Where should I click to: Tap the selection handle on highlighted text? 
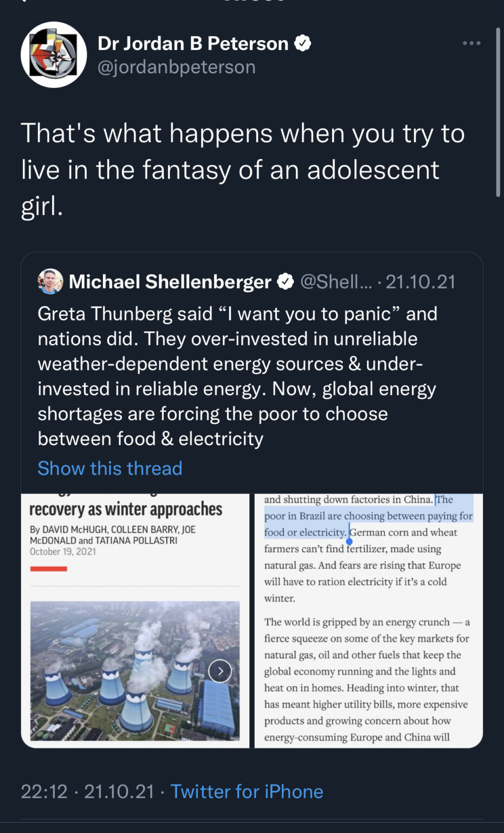pos(349,541)
